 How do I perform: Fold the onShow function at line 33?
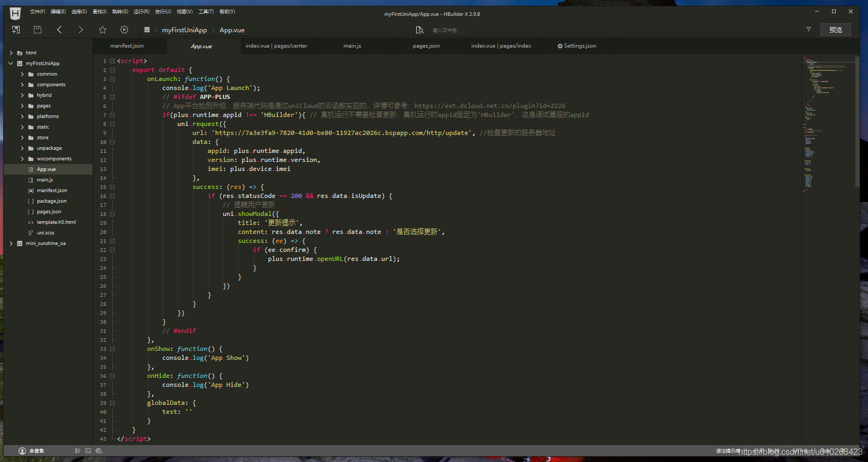tap(112, 349)
